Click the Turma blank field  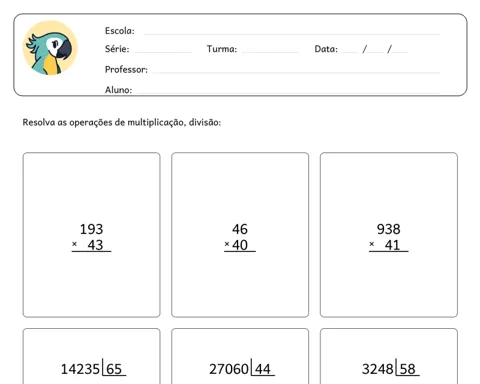point(270,52)
